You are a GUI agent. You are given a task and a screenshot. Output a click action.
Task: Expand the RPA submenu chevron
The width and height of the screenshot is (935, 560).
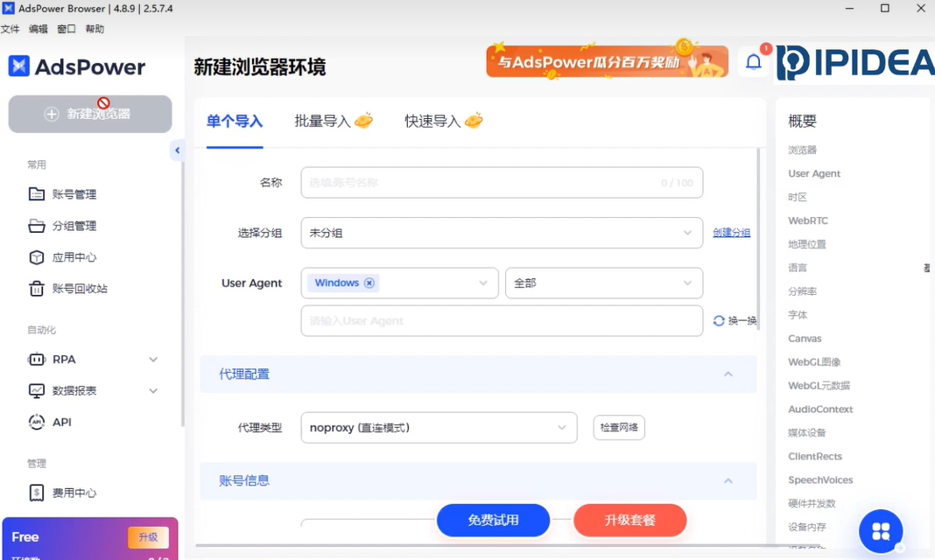(x=153, y=360)
